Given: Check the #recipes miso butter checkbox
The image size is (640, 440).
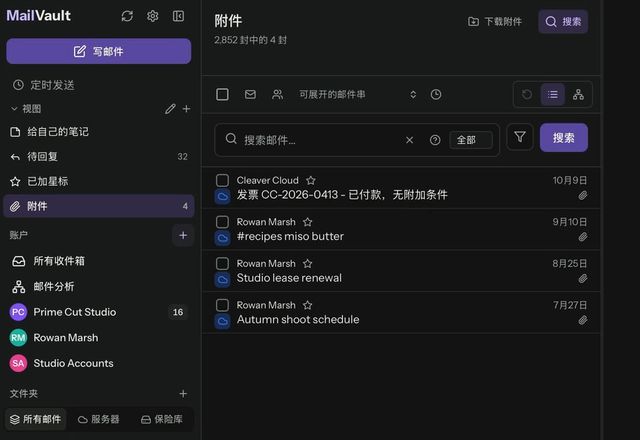Looking at the screenshot, I should 222,222.
